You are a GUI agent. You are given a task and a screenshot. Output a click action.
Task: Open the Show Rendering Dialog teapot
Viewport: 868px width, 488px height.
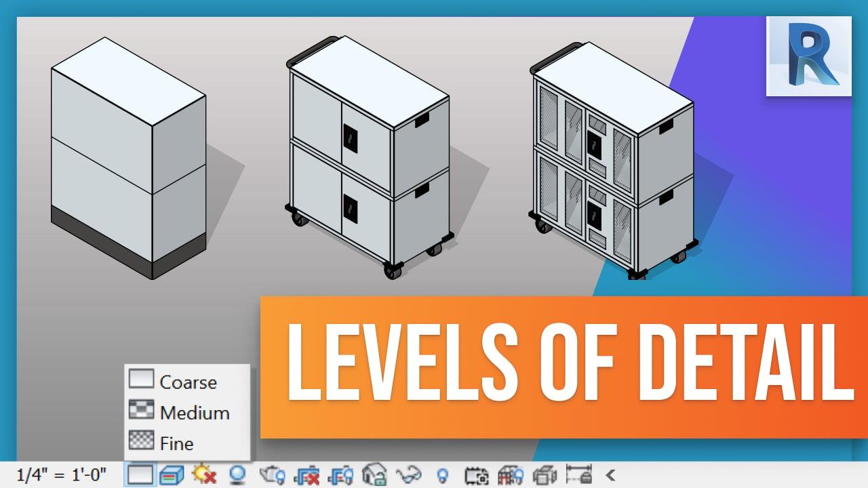coord(272,475)
